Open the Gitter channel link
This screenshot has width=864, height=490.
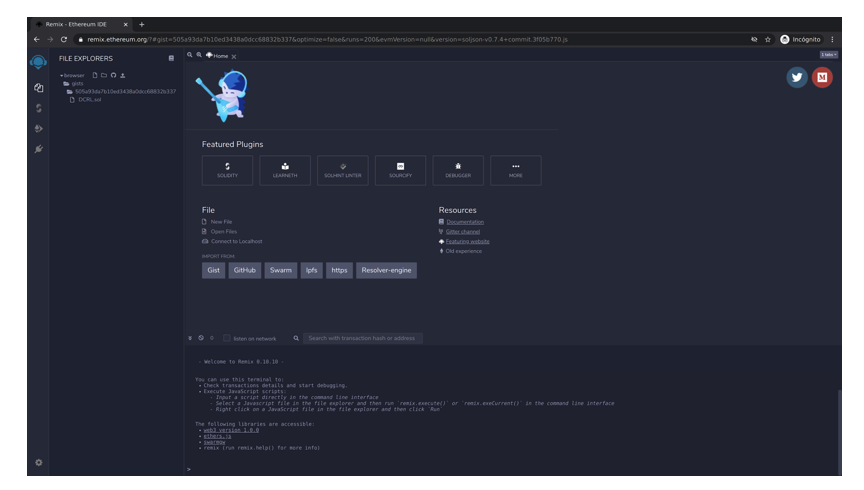(463, 232)
